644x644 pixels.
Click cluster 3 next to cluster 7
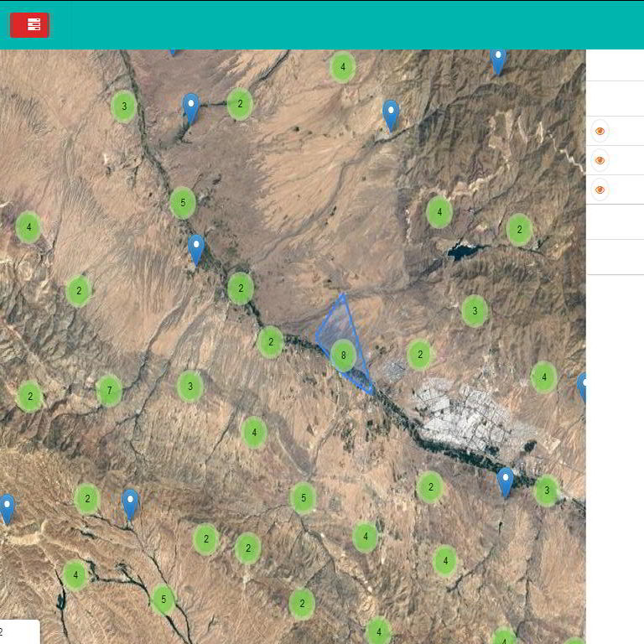(190, 387)
